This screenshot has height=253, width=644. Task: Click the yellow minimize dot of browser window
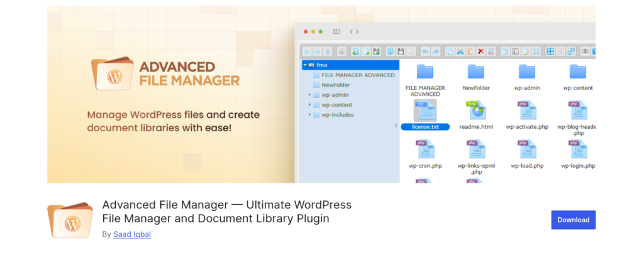(313, 31)
